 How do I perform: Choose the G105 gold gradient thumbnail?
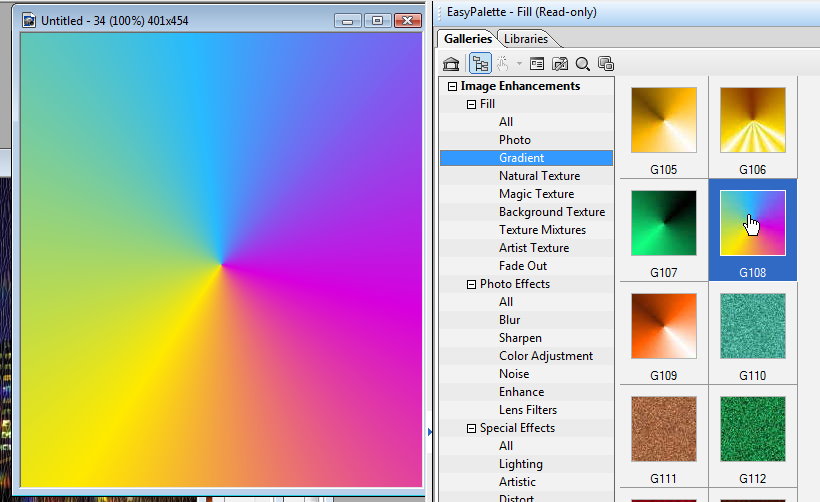(664, 120)
